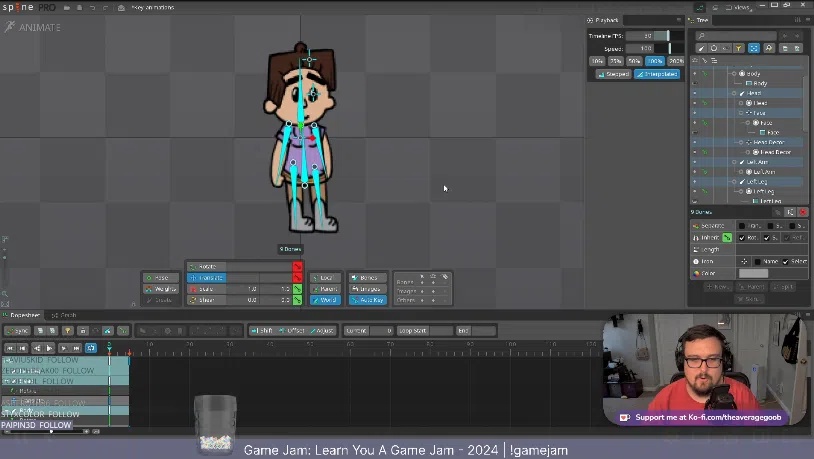Click the play button in the dopesheet
Viewport: 814px width, 459px height.
[x=50, y=348]
